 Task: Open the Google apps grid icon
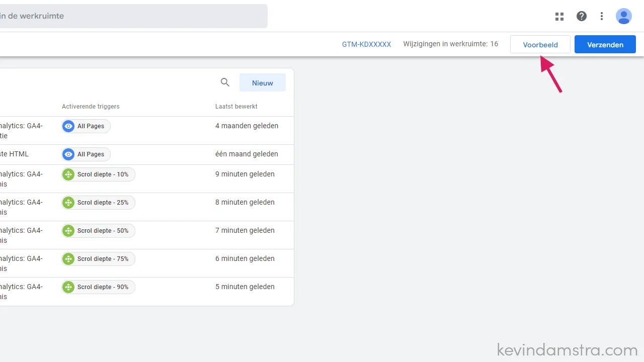(x=559, y=16)
